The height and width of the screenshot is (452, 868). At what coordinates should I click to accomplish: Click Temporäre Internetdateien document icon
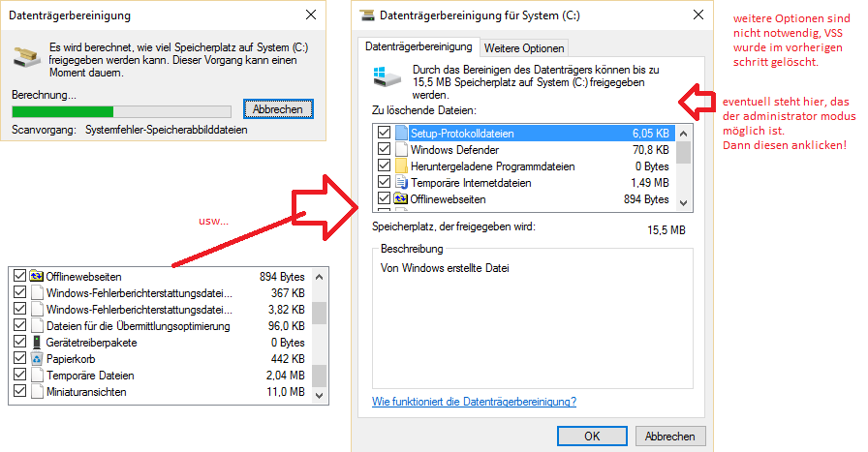pos(401,182)
